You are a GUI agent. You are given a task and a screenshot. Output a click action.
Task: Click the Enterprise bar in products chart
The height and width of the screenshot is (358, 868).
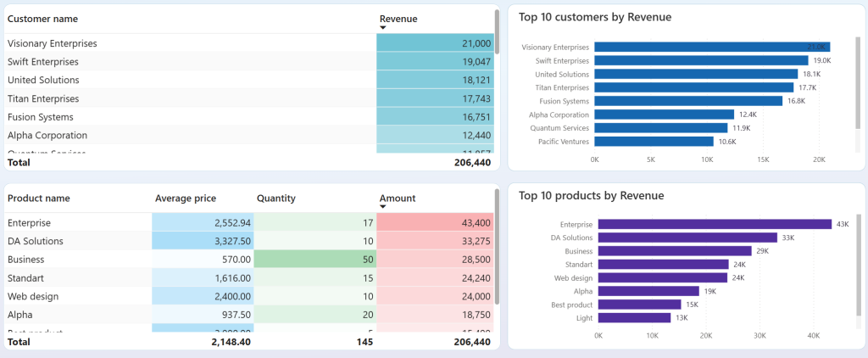[x=713, y=224]
